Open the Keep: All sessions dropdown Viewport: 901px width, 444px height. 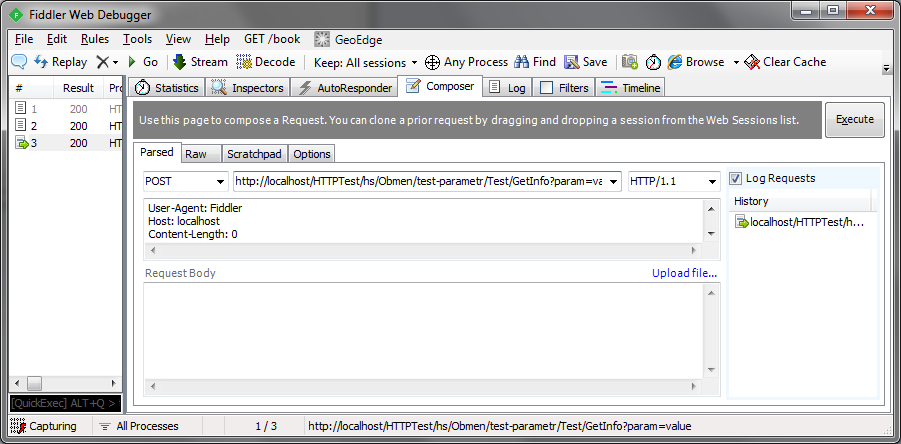click(x=365, y=62)
